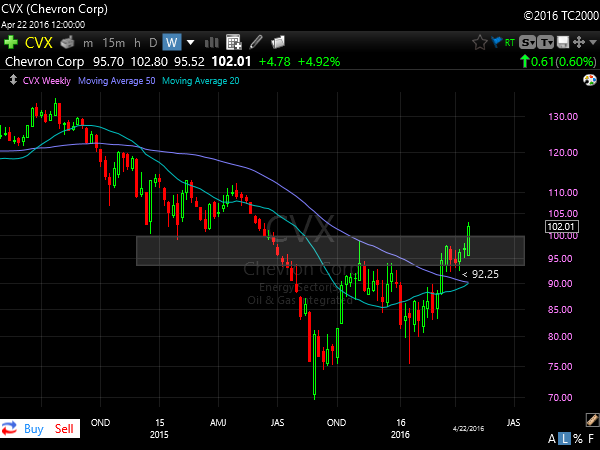Viewport: 600px width, 450px height.
Task: Click the Buy button
Action: point(34,429)
